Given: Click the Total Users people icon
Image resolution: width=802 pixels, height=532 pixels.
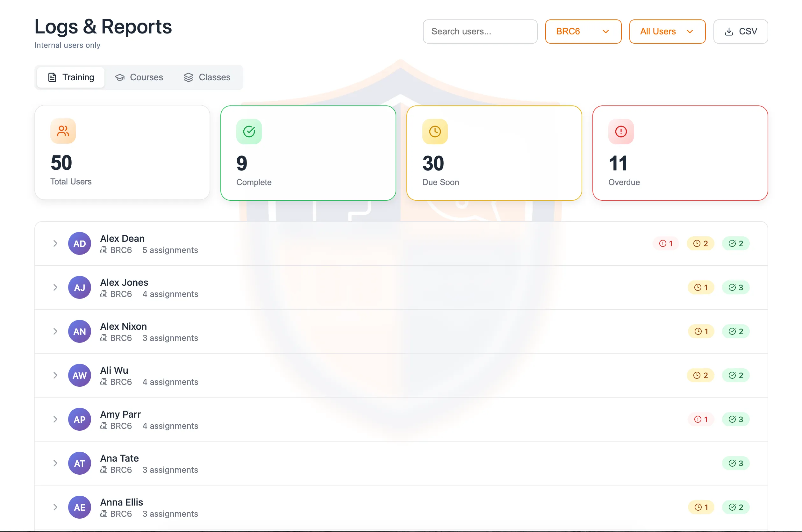Looking at the screenshot, I should (x=63, y=131).
